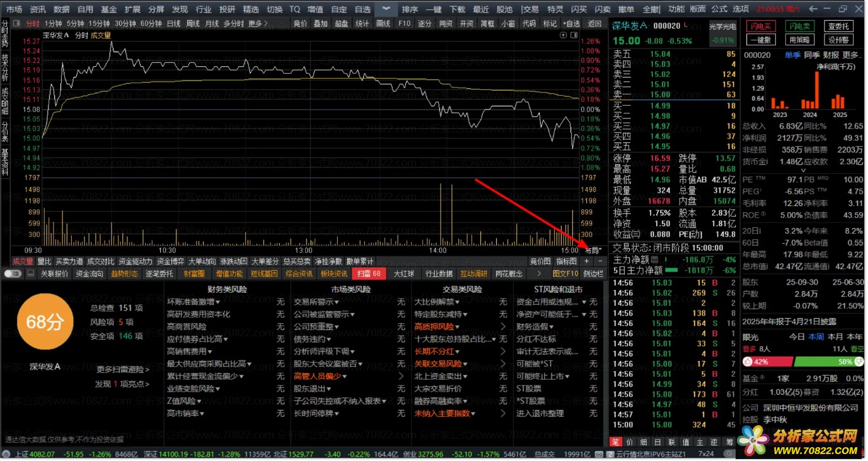Click the plus-circle icon above the chart
This screenshot has width=868, height=461.
(564, 35)
